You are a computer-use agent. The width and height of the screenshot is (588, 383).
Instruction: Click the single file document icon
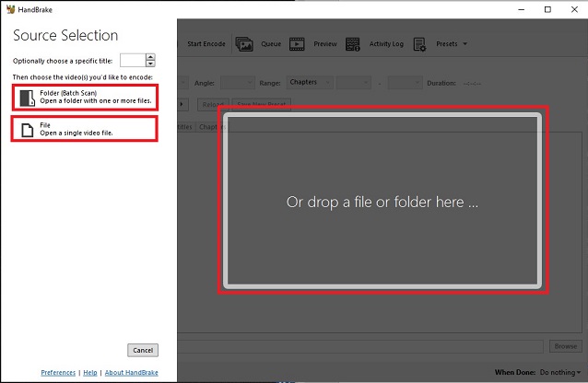click(27, 130)
